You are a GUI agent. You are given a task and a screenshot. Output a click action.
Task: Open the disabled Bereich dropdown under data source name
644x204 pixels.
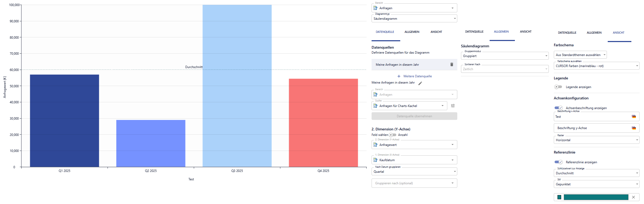[x=414, y=94]
